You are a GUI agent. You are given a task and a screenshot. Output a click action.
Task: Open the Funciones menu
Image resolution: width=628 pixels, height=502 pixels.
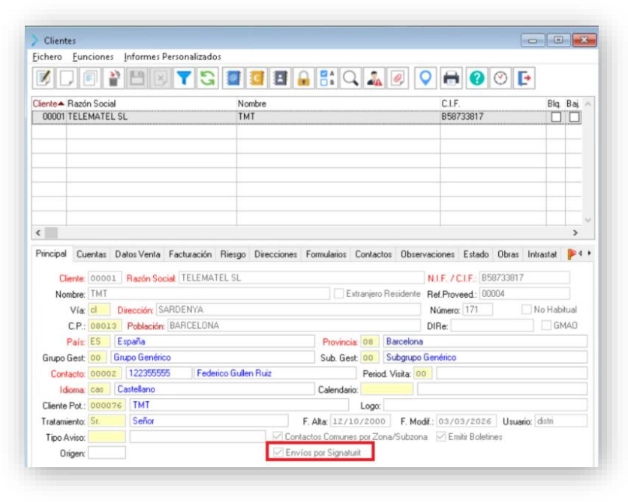point(93,57)
